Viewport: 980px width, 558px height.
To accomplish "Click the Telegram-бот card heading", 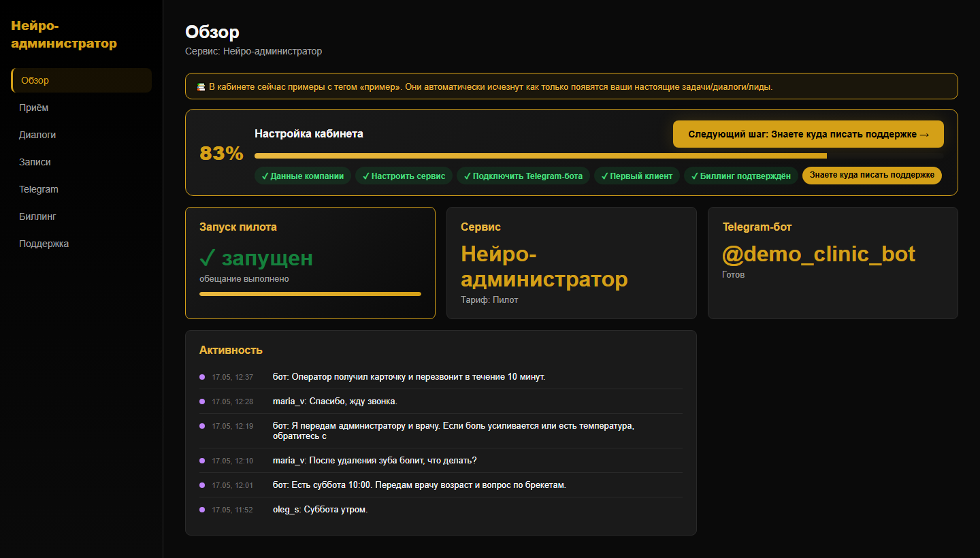I will [757, 227].
